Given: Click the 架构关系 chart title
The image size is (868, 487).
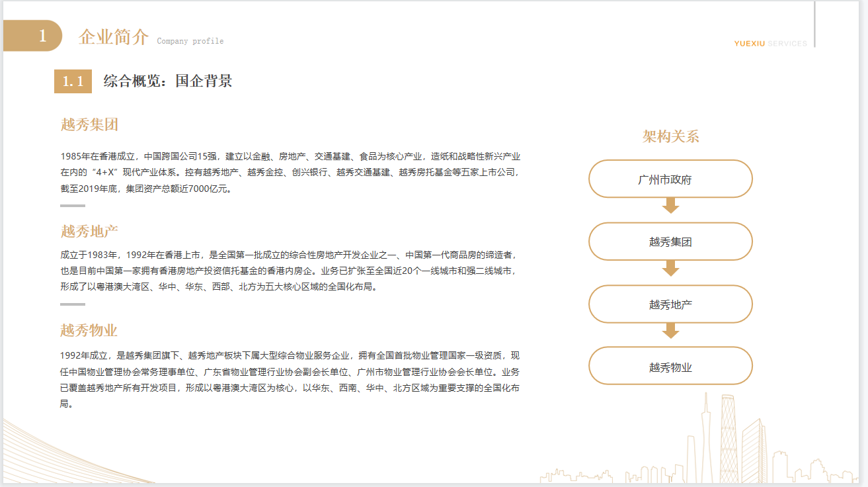Looking at the screenshot, I should tap(670, 137).
